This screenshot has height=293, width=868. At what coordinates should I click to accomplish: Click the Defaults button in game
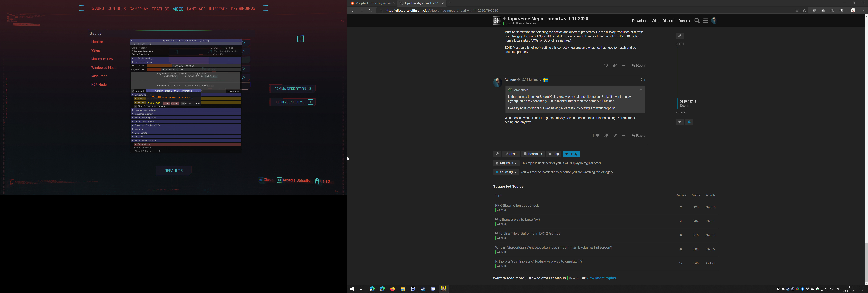click(174, 171)
